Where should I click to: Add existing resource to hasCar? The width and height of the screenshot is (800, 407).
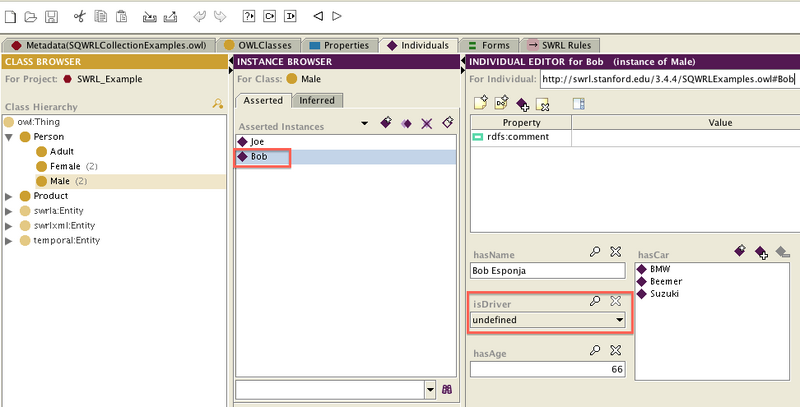click(761, 252)
